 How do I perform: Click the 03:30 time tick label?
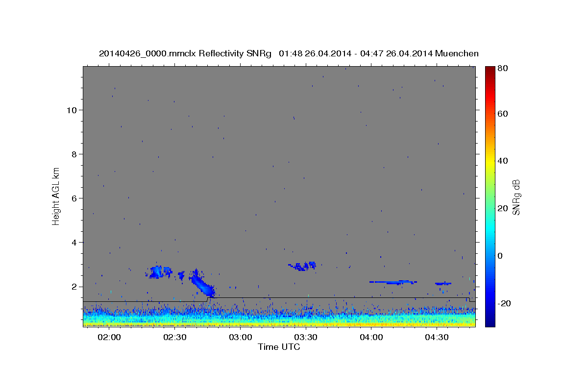click(x=306, y=337)
